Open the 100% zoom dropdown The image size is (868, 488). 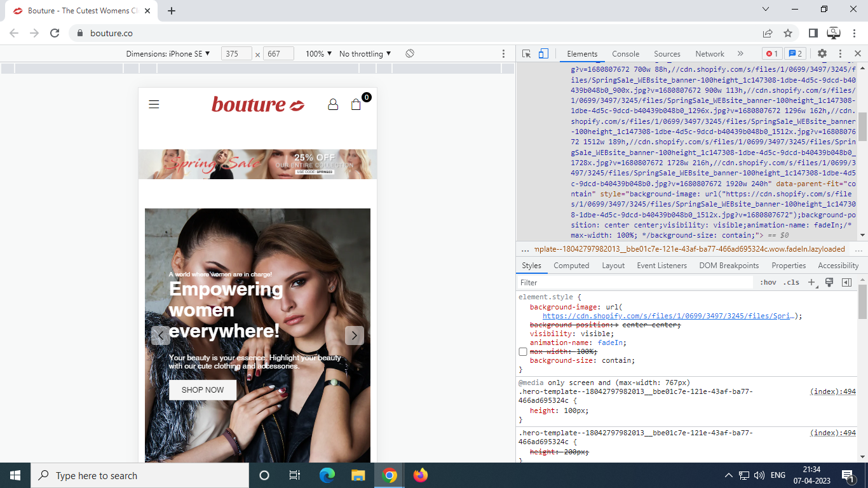(319, 54)
